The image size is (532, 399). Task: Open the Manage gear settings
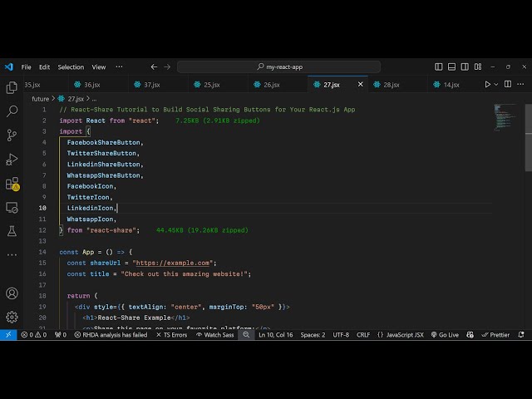point(12,317)
